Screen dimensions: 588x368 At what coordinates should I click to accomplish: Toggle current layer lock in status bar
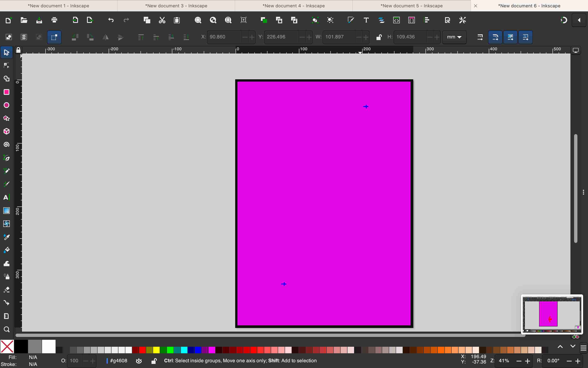(154, 361)
